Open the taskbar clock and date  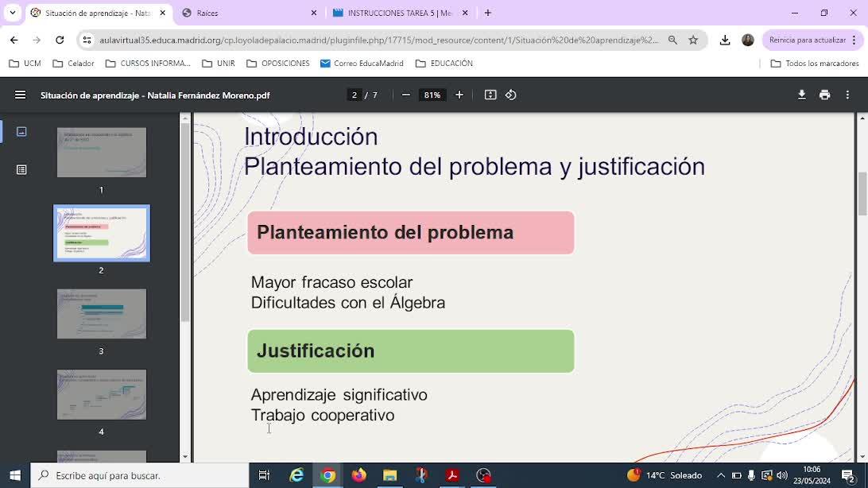click(812, 475)
